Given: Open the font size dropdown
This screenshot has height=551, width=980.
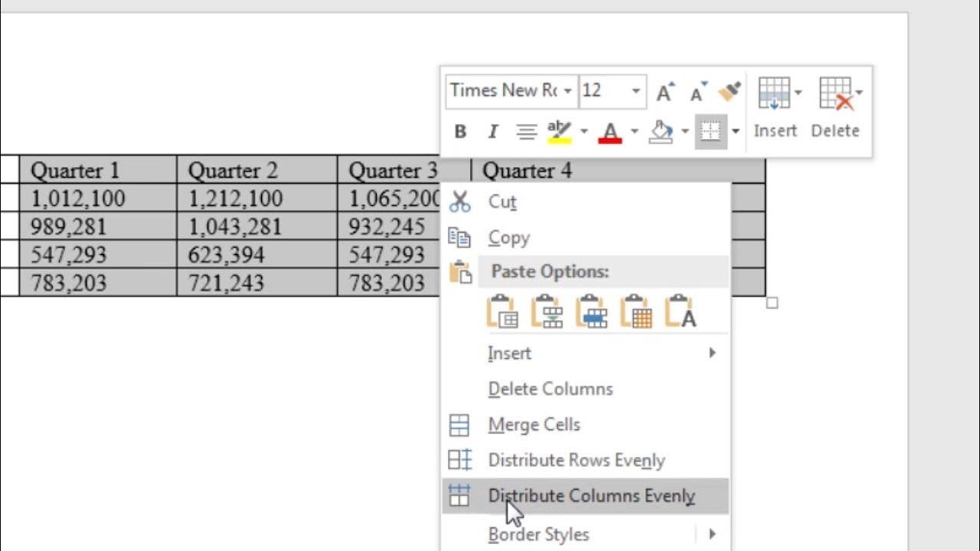Looking at the screenshot, I should (635, 91).
